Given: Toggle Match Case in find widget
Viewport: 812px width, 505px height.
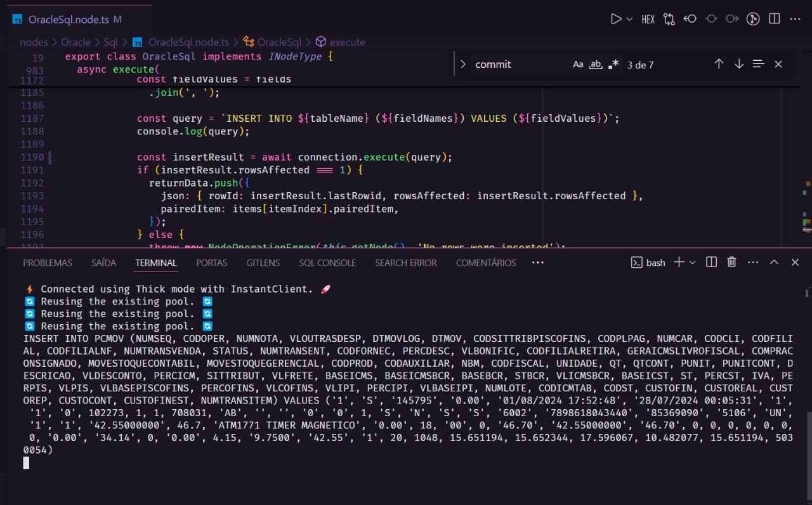Looking at the screenshot, I should (x=578, y=64).
